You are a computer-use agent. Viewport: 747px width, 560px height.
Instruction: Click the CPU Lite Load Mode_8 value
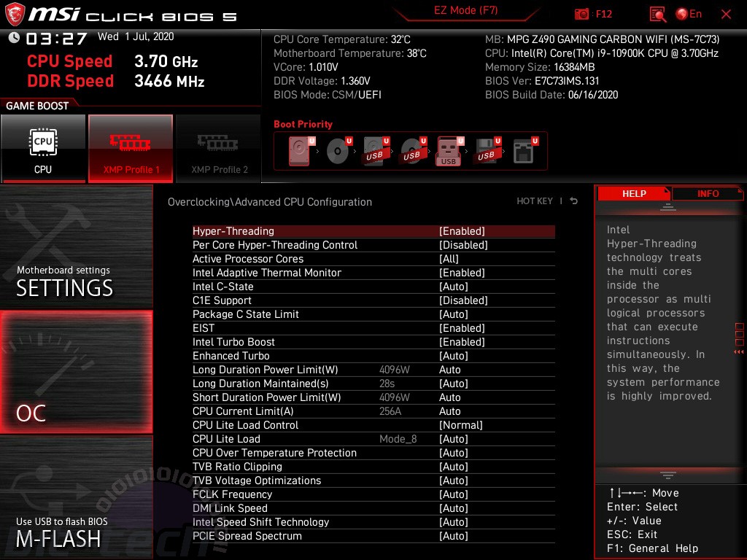coord(398,438)
